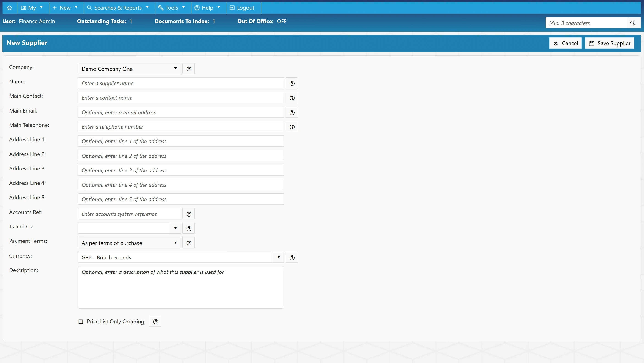Focus the Address Line 1 field
The width and height of the screenshot is (644, 363).
pos(181,141)
